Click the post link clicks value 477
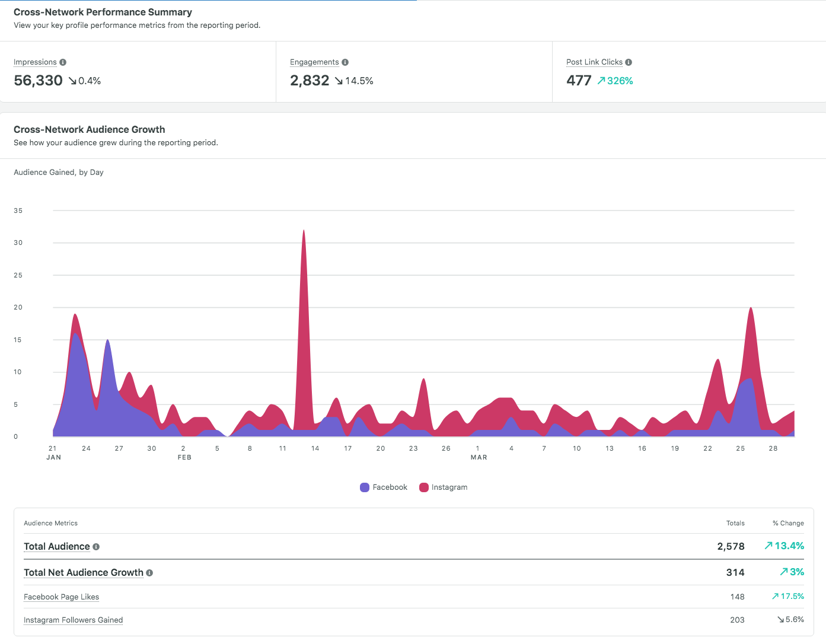Image resolution: width=826 pixels, height=644 pixels. pyautogui.click(x=579, y=81)
